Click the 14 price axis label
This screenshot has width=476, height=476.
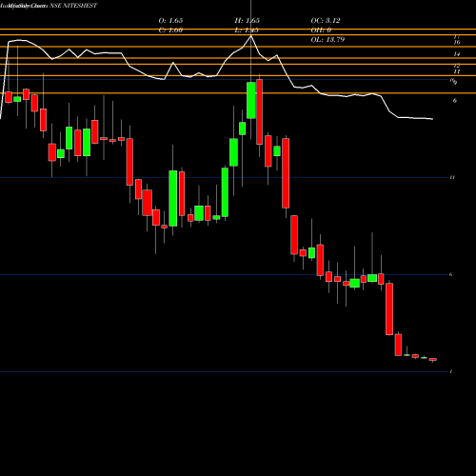457,54
